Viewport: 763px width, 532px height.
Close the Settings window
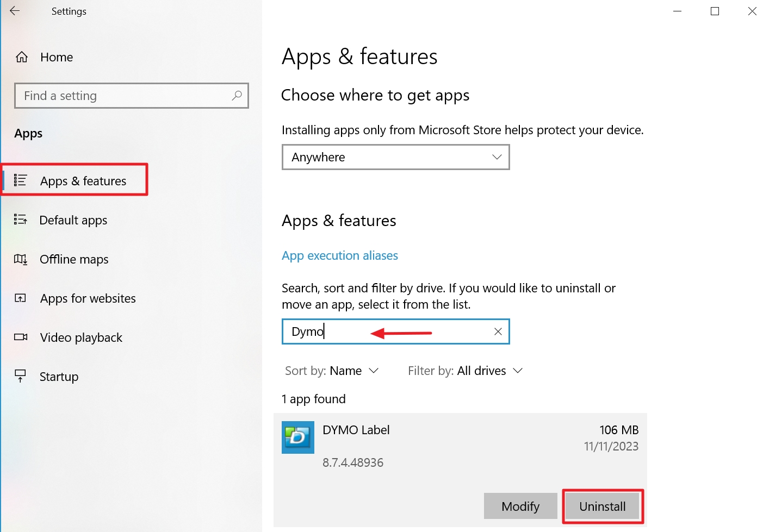click(x=752, y=11)
